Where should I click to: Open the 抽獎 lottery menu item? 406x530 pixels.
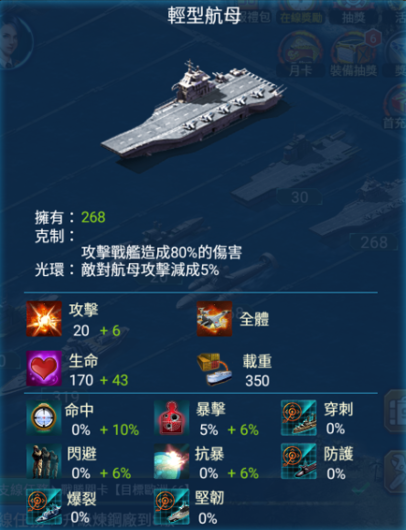pyautogui.click(x=354, y=14)
